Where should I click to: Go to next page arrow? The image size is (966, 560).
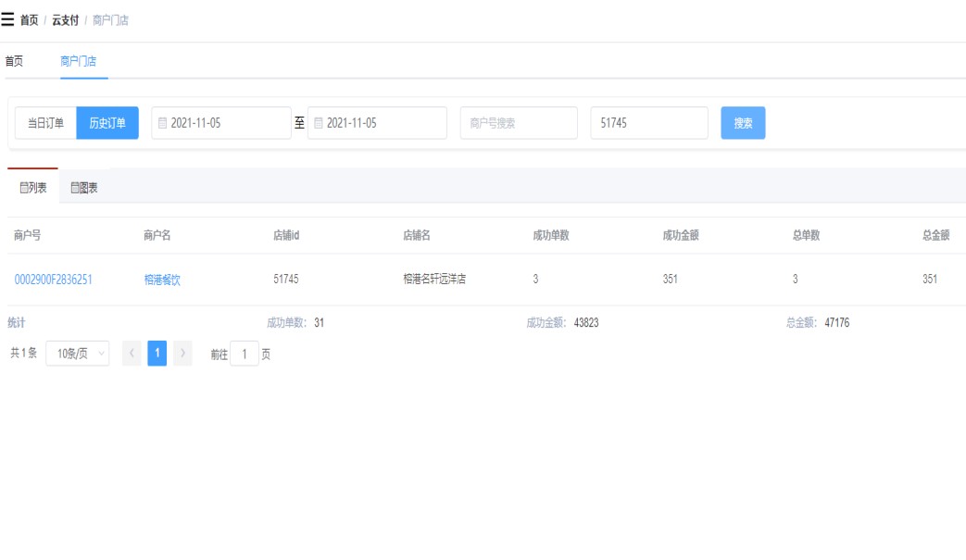(182, 354)
